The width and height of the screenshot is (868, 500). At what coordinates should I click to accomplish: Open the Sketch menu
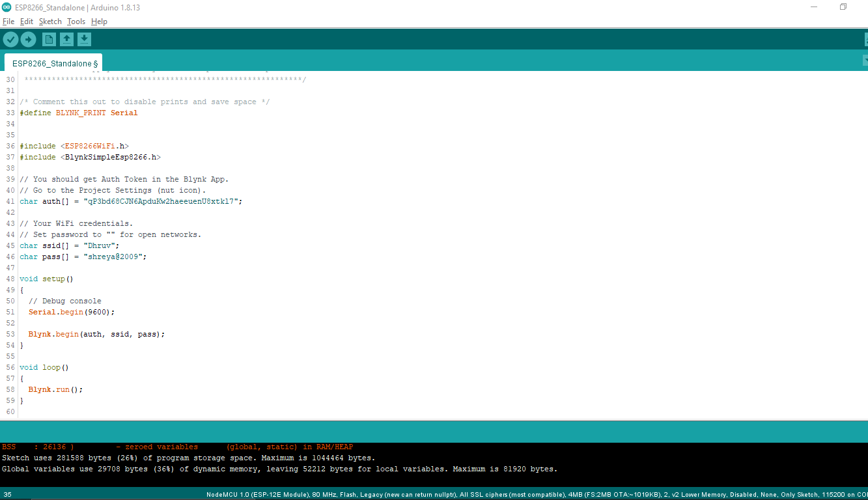[x=50, y=21]
